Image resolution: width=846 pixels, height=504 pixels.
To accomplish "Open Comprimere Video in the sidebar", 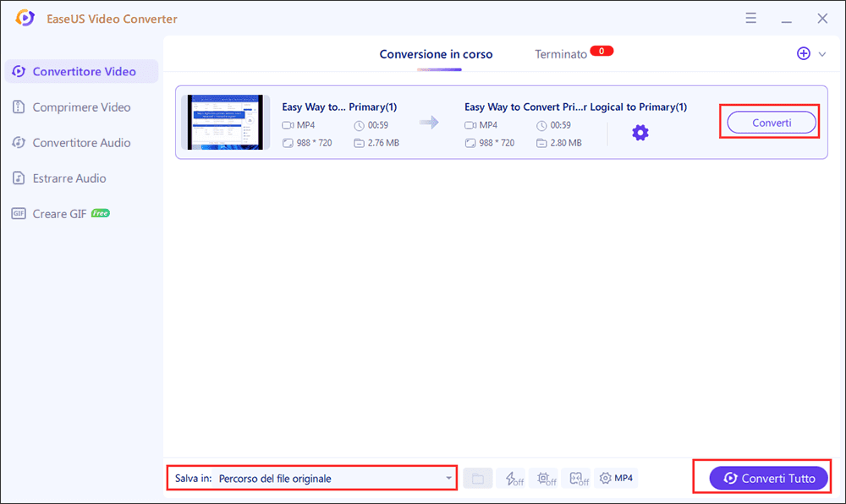I will click(81, 107).
